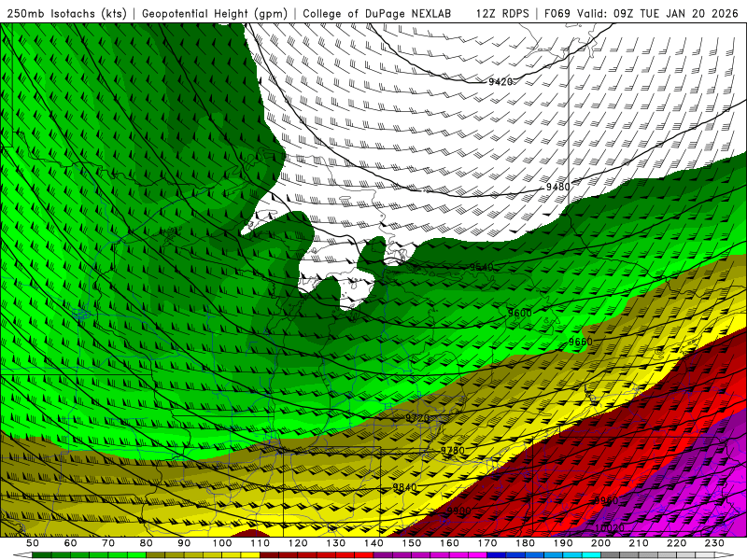The width and height of the screenshot is (747, 560).
Task: Click the 150 value on the color scale
Action: [411, 543]
